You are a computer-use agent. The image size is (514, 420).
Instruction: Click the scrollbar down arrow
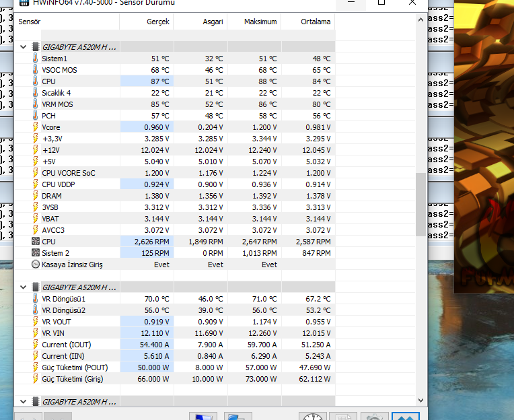tap(421, 400)
